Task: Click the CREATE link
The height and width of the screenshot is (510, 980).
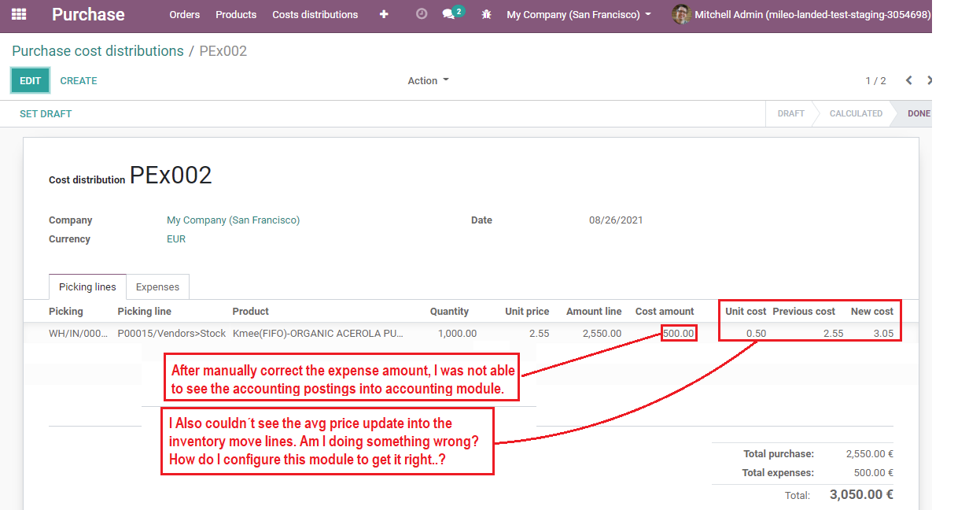Action: (x=79, y=80)
